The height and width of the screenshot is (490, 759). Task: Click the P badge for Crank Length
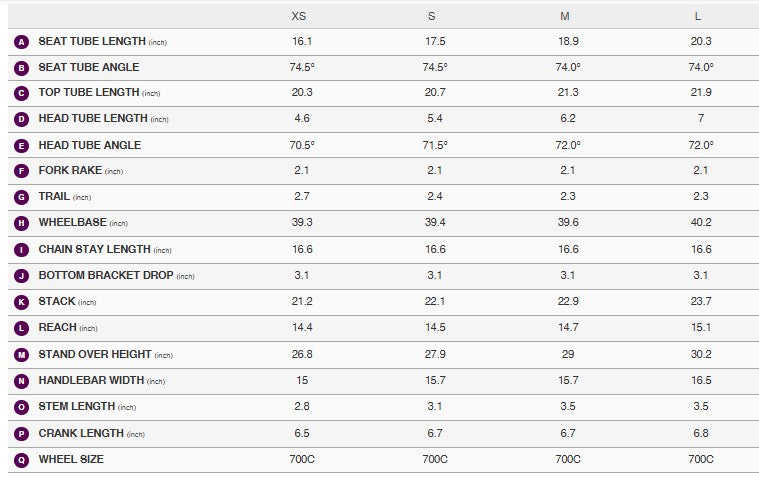pyautogui.click(x=21, y=434)
